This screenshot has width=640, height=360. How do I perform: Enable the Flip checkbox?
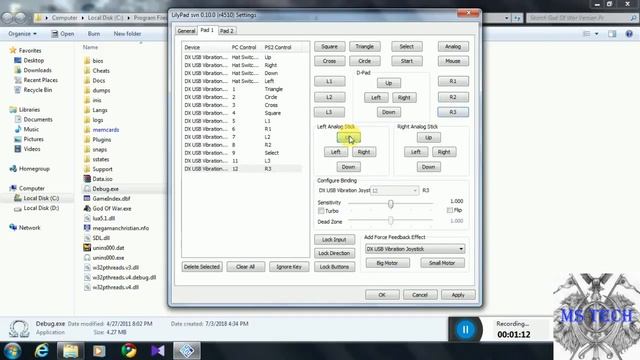[x=449, y=210]
